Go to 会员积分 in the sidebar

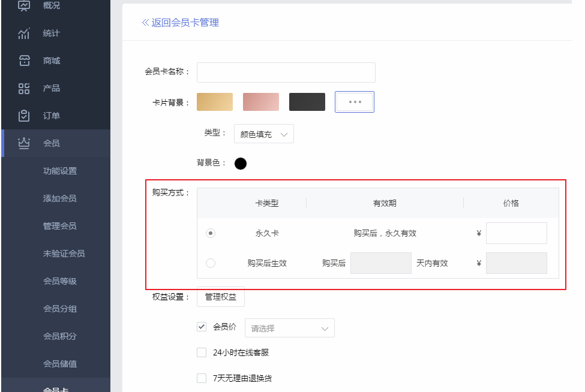[x=60, y=336]
